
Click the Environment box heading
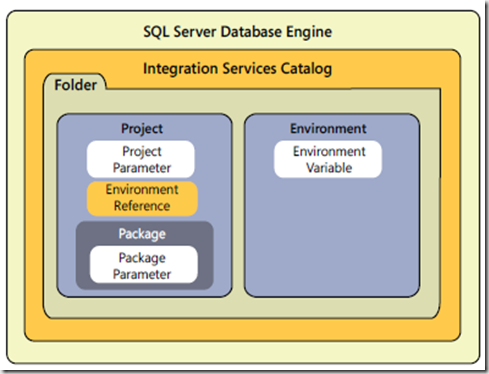[x=328, y=128]
